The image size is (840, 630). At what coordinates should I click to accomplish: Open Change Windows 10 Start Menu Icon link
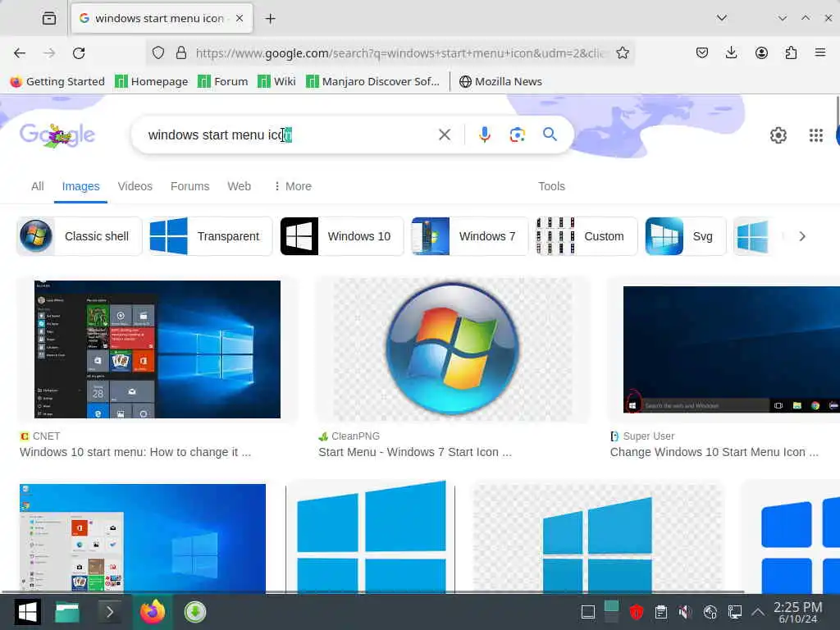pyautogui.click(x=714, y=452)
